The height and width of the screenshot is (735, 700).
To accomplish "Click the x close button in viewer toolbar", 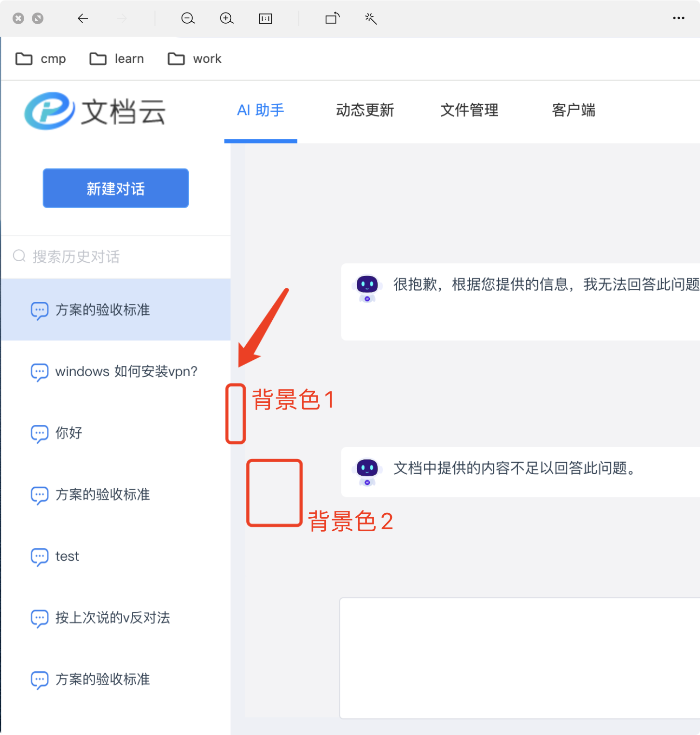I will pos(18,18).
